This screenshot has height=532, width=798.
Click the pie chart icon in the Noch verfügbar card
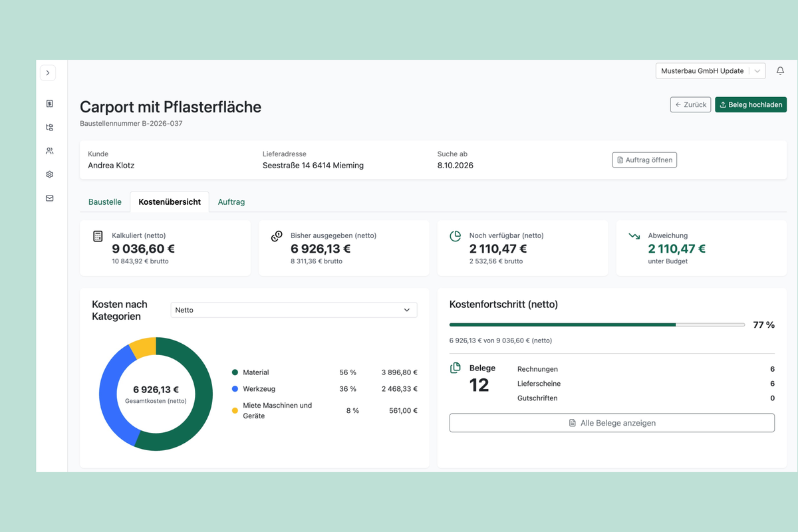(x=456, y=236)
